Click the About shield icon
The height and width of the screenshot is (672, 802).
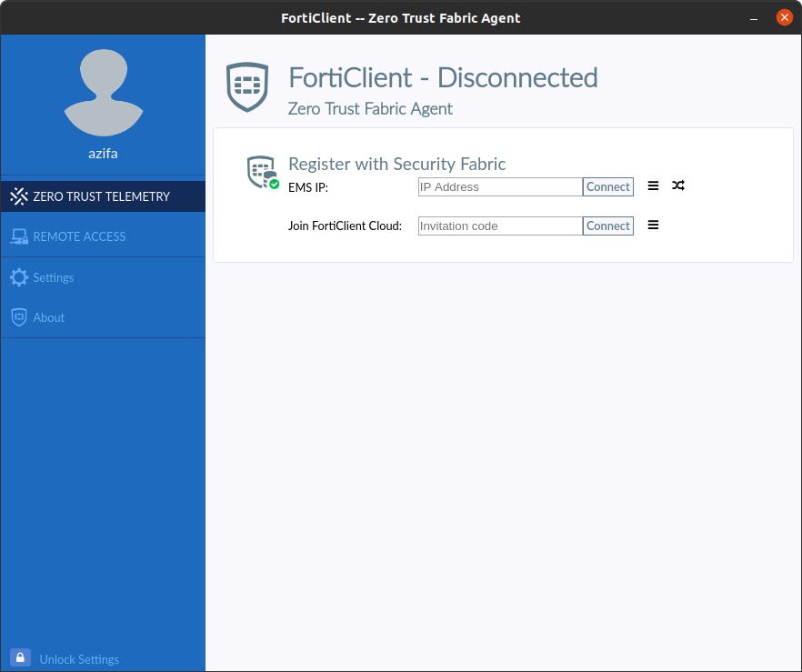[19, 317]
